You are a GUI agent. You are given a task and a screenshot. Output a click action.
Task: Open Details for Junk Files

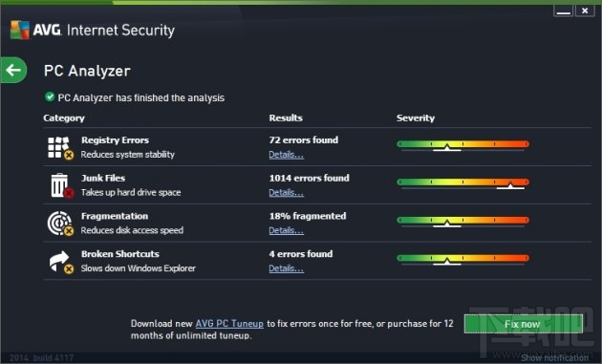tap(286, 193)
